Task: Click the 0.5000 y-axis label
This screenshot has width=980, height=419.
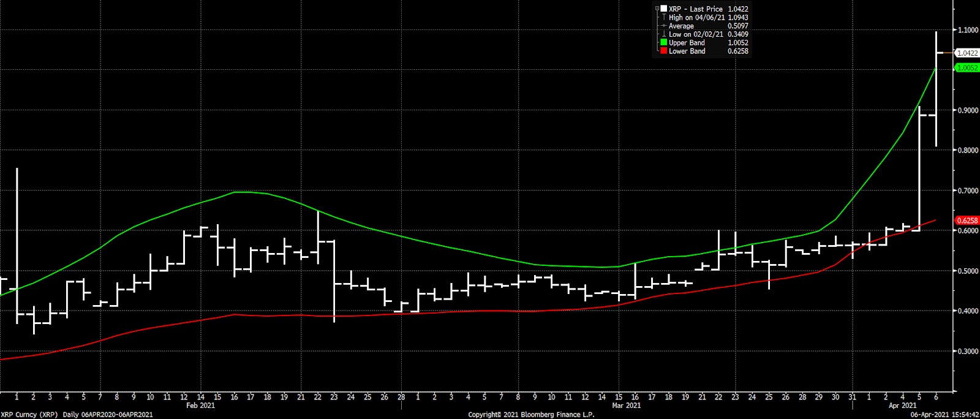Action: pyautogui.click(x=968, y=271)
